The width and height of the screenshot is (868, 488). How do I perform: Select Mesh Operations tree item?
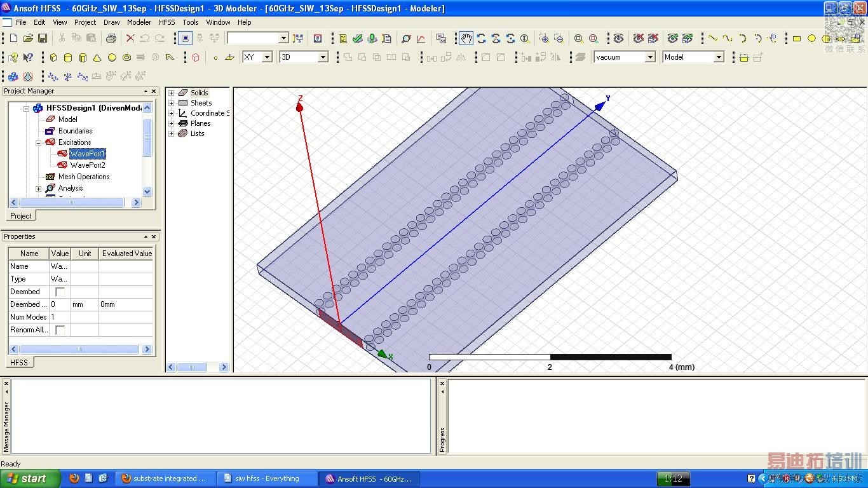pyautogui.click(x=84, y=177)
